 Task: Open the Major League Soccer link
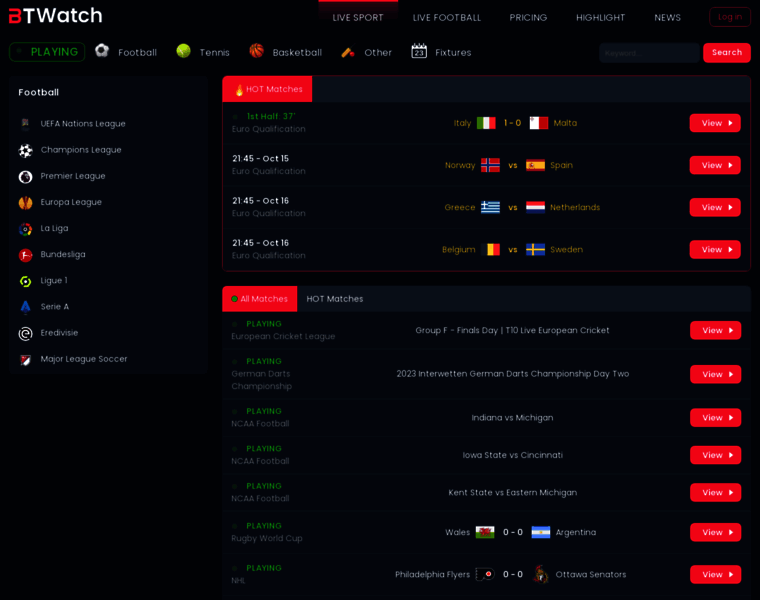pyautogui.click(x=84, y=359)
